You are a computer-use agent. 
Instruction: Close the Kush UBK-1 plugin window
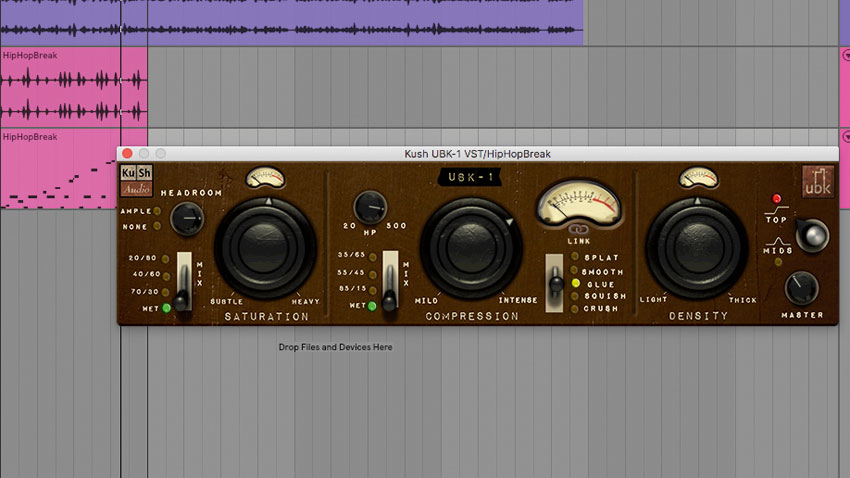(x=127, y=154)
